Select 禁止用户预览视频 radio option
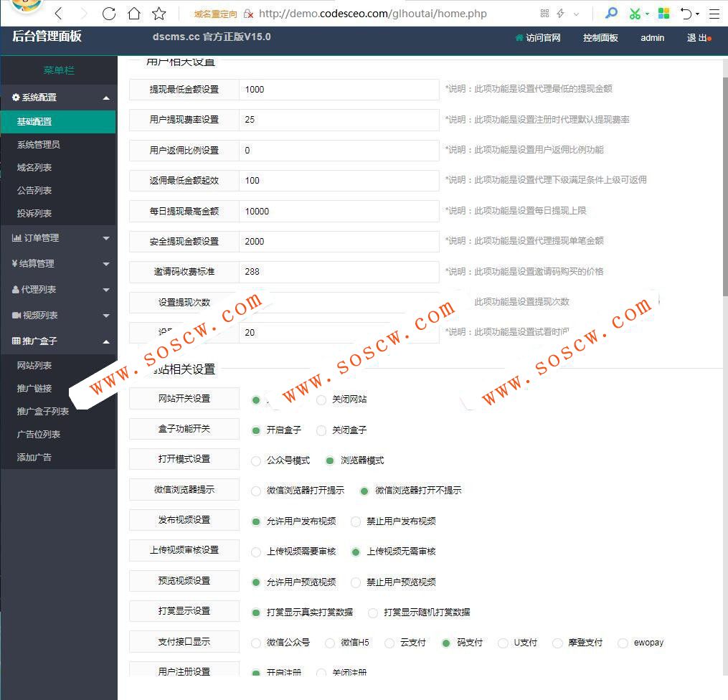 pyautogui.click(x=356, y=582)
